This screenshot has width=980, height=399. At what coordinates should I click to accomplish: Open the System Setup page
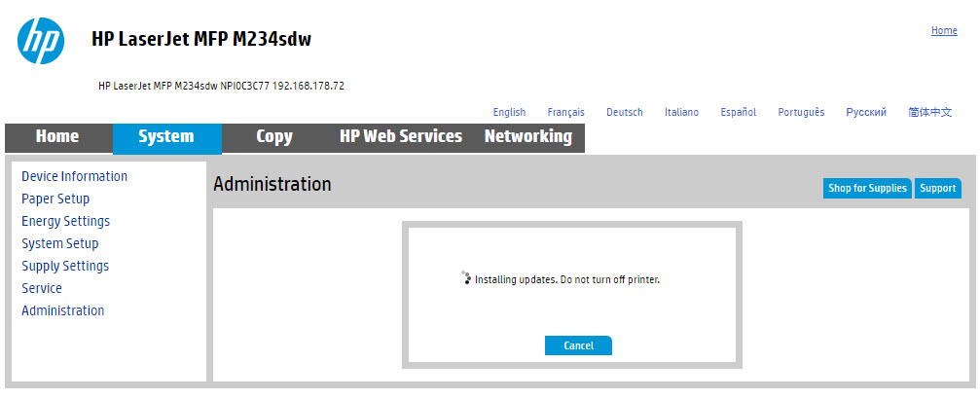pyautogui.click(x=60, y=244)
